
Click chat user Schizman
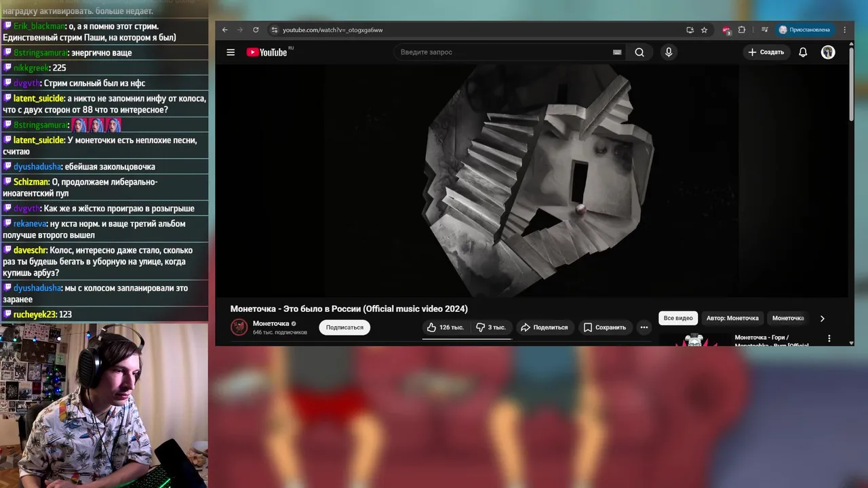click(x=31, y=182)
